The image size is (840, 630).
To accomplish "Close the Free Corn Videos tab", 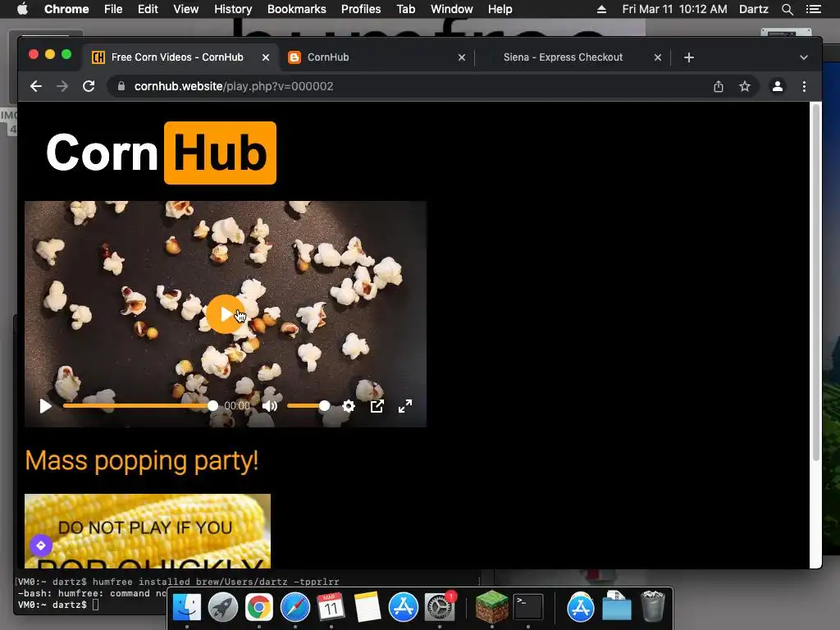I will coord(266,57).
